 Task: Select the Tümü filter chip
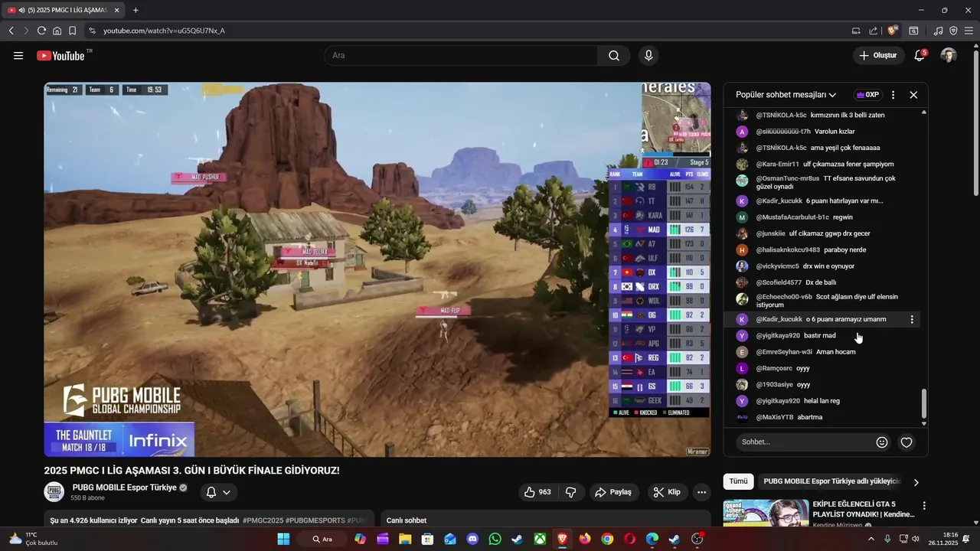pos(738,481)
